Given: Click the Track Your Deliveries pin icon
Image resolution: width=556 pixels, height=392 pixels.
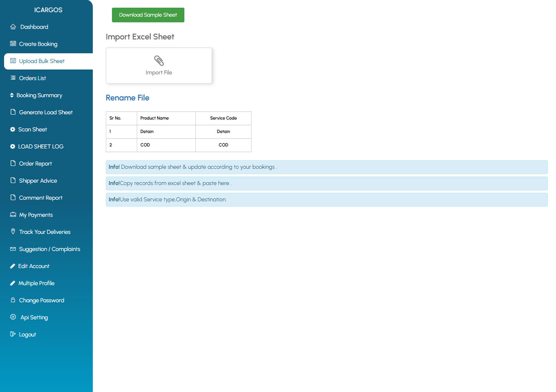Looking at the screenshot, I should [x=13, y=232].
